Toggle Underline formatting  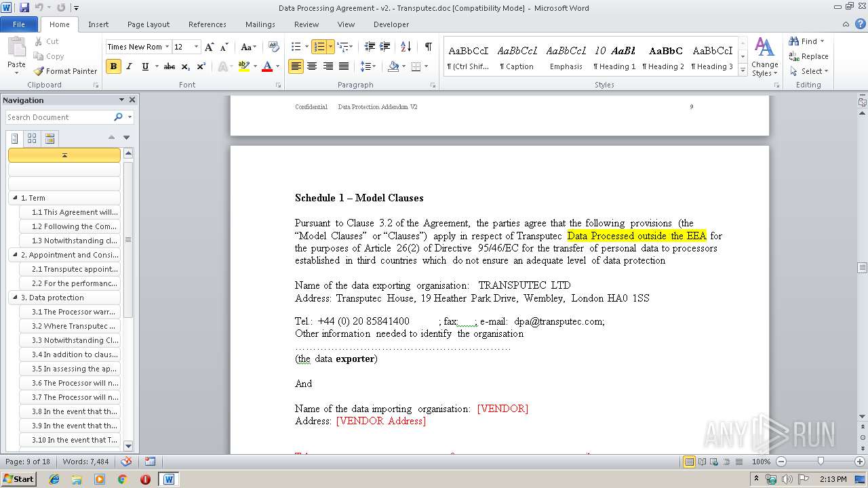145,66
